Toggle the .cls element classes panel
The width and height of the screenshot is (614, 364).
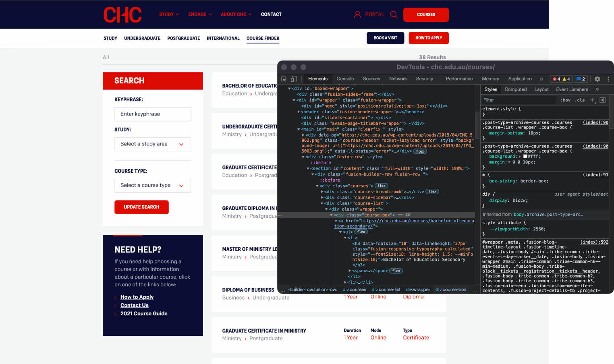click(x=580, y=100)
